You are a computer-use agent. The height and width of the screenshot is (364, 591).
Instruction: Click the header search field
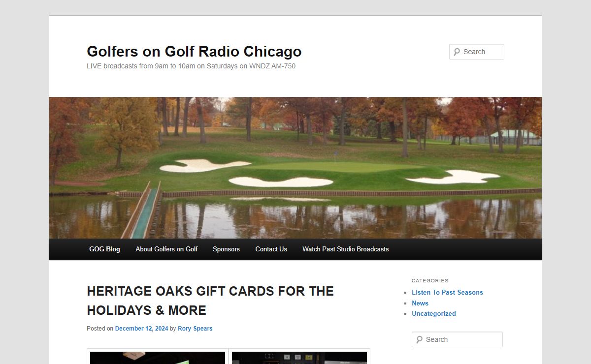477,52
